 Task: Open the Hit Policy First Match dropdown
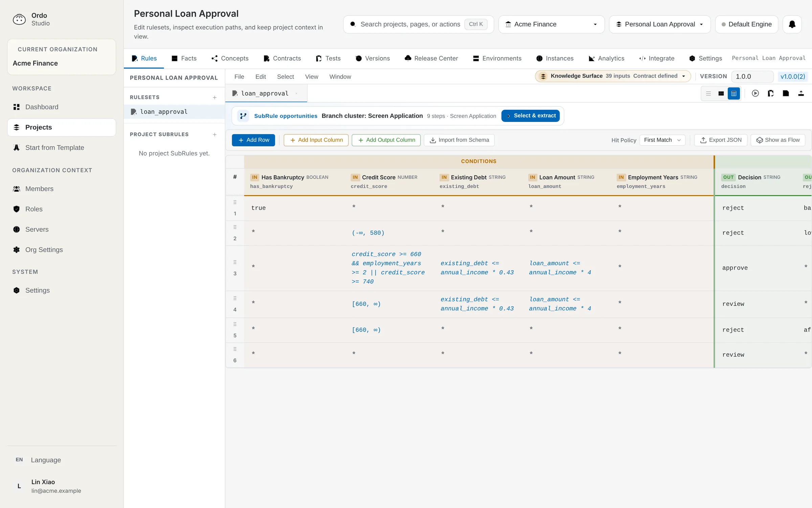[662, 140]
